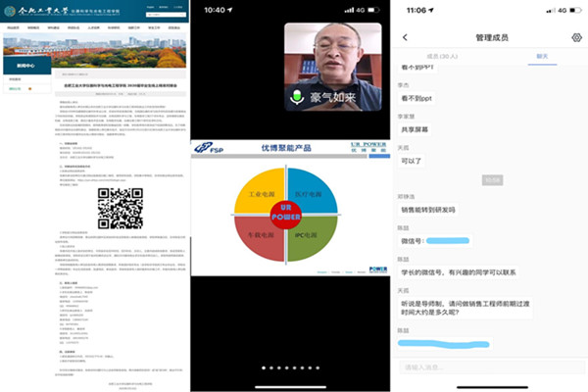This screenshot has height=392, width=588.
Task: Tap the back arrow in 管理成员 header
Action: pyautogui.click(x=405, y=36)
